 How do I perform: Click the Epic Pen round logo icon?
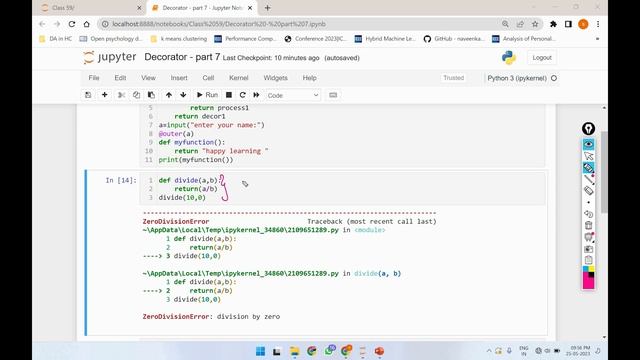[x=588, y=129]
